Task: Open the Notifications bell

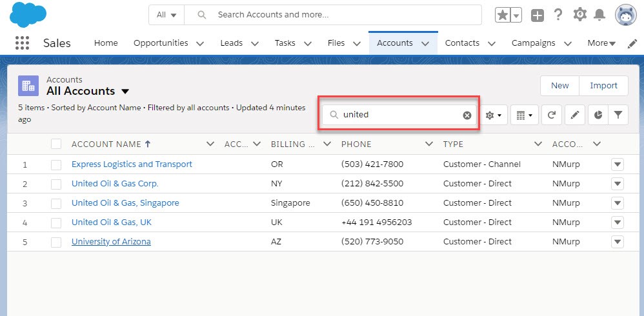Action: (599, 15)
